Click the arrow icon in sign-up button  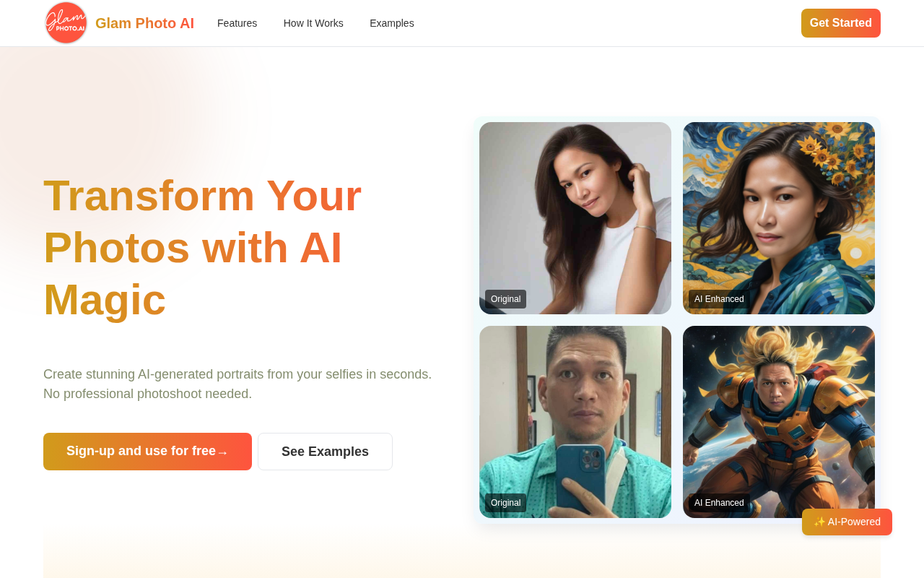point(222,452)
